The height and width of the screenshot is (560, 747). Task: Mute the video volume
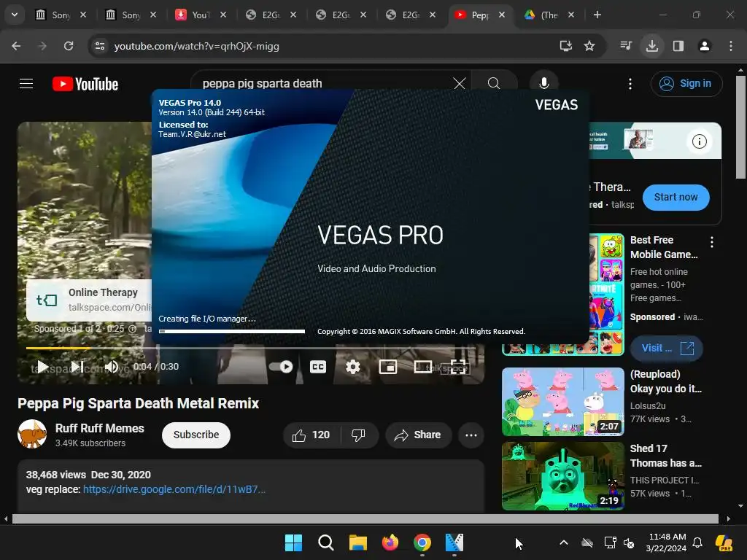point(112,367)
